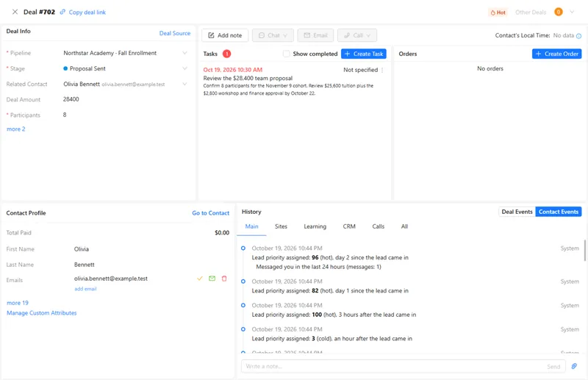The image size is (588, 380).
Task: Select the Main history tab
Action: tap(251, 226)
